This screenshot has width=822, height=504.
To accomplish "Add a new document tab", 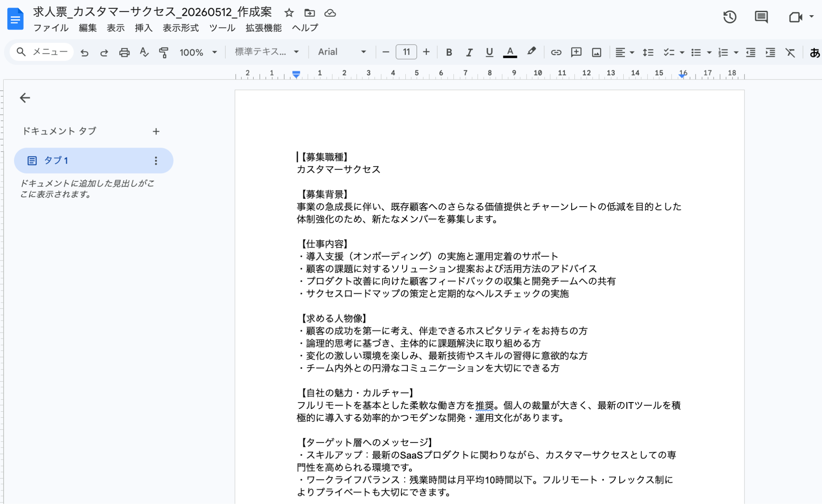I will pyautogui.click(x=156, y=131).
